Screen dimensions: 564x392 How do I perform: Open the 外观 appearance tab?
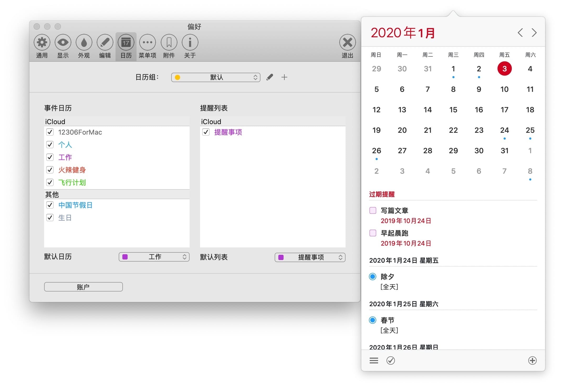coord(84,46)
